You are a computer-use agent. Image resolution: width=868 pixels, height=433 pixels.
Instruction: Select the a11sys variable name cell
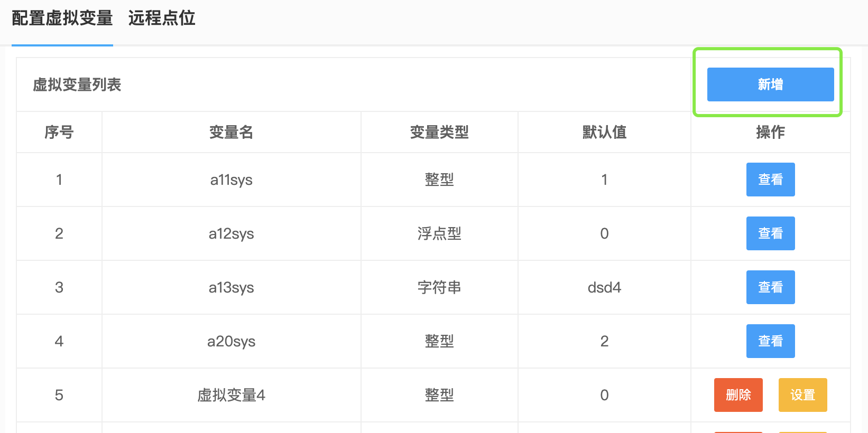[232, 180]
